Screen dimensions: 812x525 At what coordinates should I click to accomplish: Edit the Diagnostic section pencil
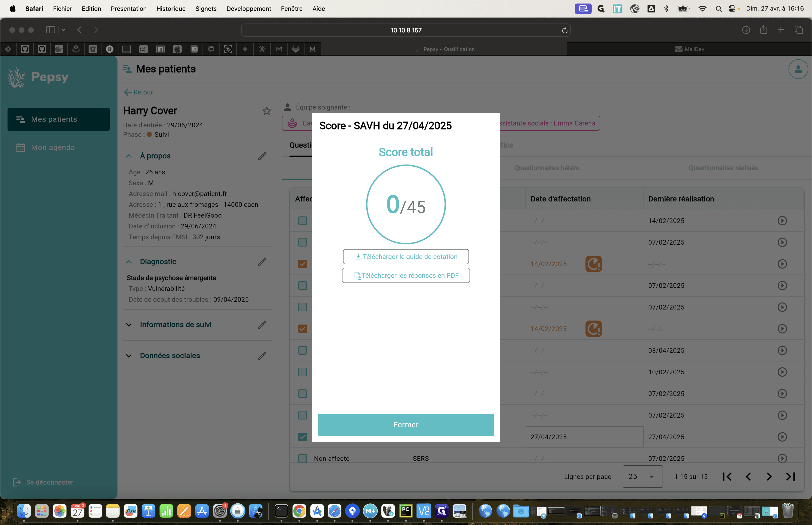pyautogui.click(x=262, y=262)
